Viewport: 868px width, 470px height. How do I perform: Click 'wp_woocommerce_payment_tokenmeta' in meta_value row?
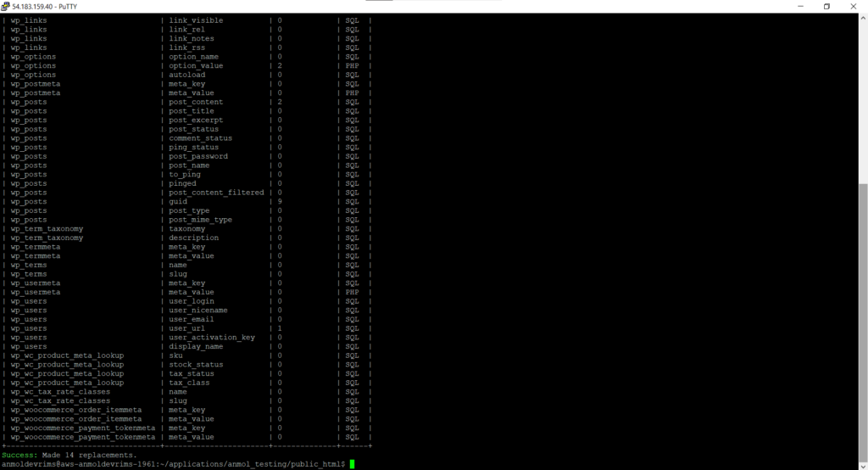click(83, 437)
